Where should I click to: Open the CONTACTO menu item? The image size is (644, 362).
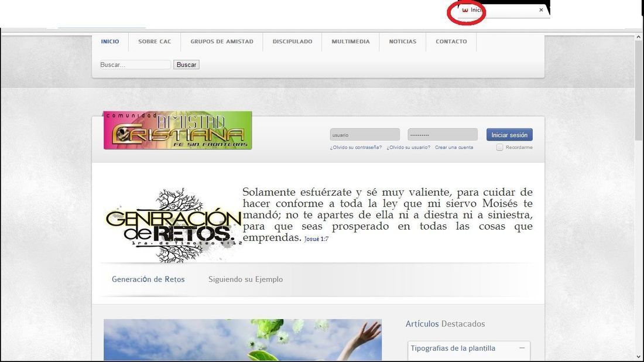(451, 42)
